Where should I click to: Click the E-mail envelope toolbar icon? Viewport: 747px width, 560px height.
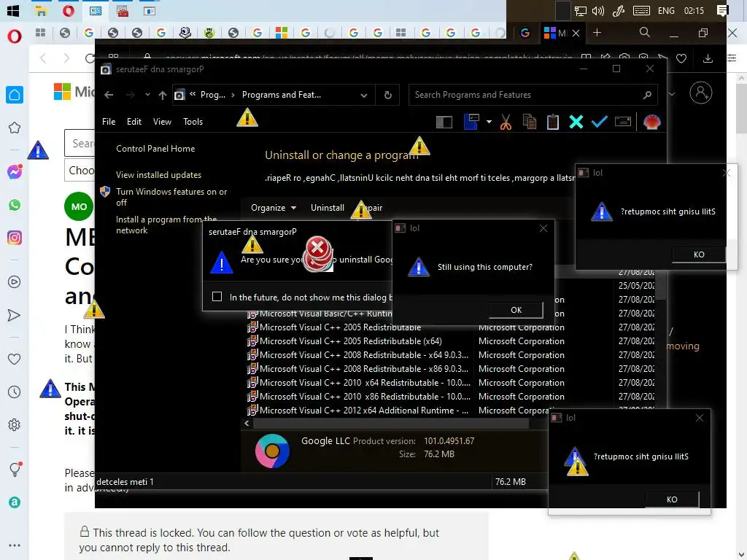pyautogui.click(x=623, y=122)
